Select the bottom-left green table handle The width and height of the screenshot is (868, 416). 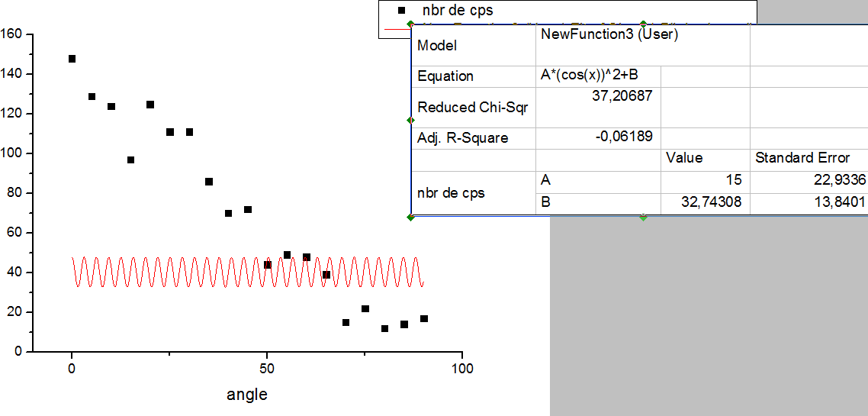point(410,217)
